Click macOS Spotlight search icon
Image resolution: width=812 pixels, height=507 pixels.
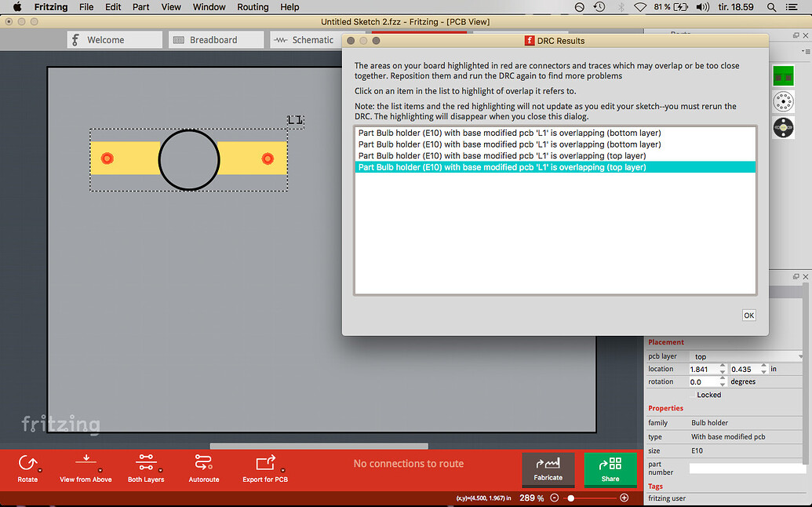772,7
